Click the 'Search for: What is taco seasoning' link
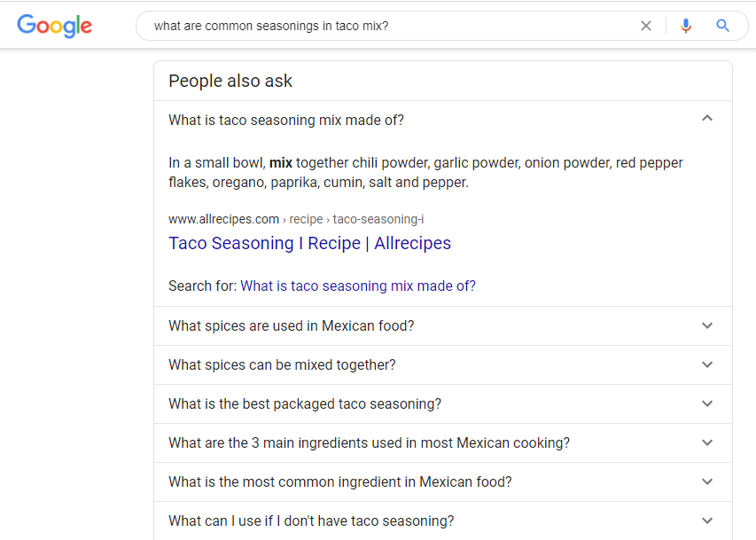Image resolution: width=756 pixels, height=540 pixels. tap(357, 286)
